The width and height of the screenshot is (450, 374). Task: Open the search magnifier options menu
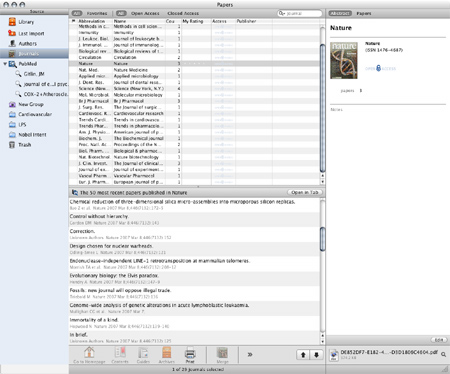pyautogui.click(x=282, y=13)
